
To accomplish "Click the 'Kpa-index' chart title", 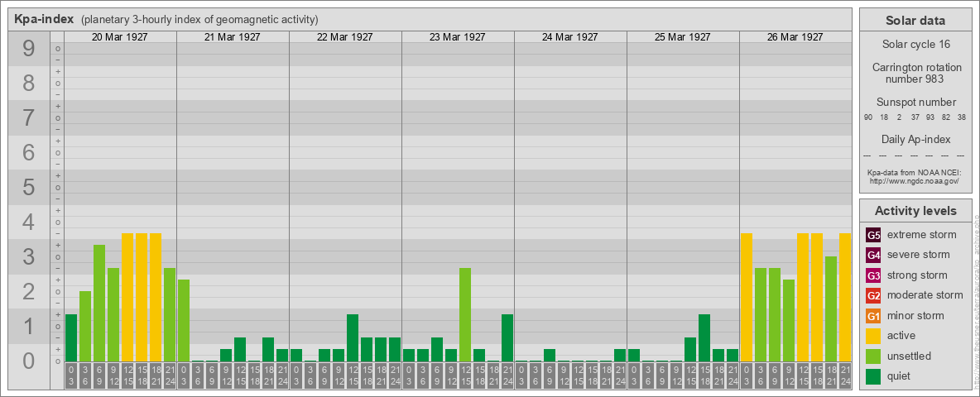I will click(44, 19).
